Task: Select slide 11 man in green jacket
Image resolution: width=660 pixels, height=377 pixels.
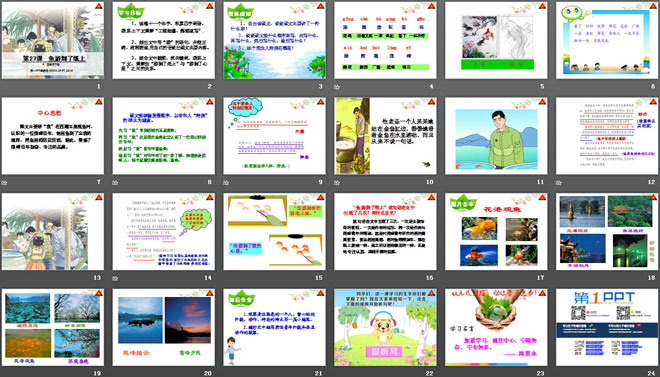Action: [496, 136]
